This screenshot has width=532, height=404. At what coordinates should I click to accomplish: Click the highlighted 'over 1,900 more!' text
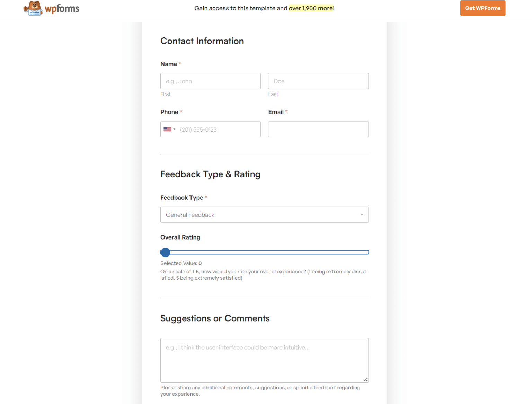311,8
